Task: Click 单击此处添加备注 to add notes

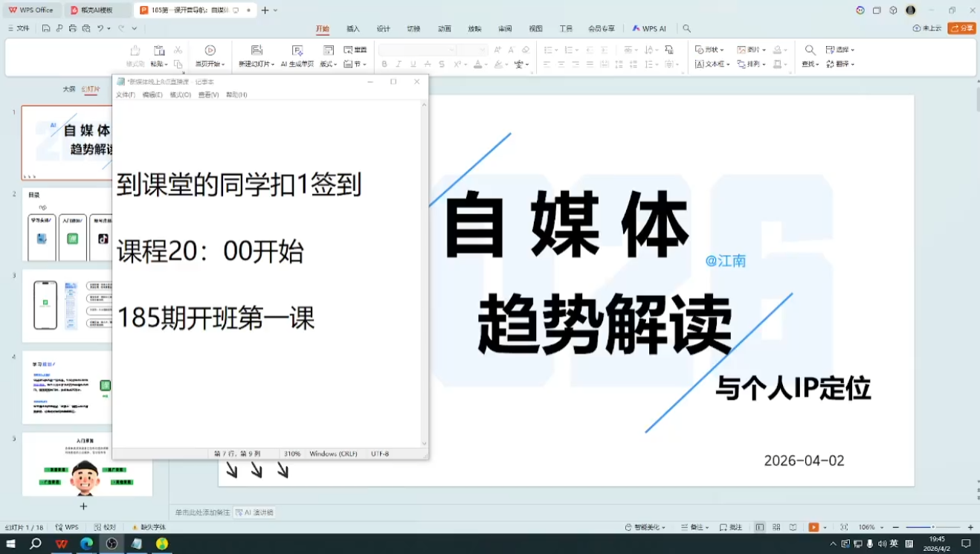Action: coord(201,512)
